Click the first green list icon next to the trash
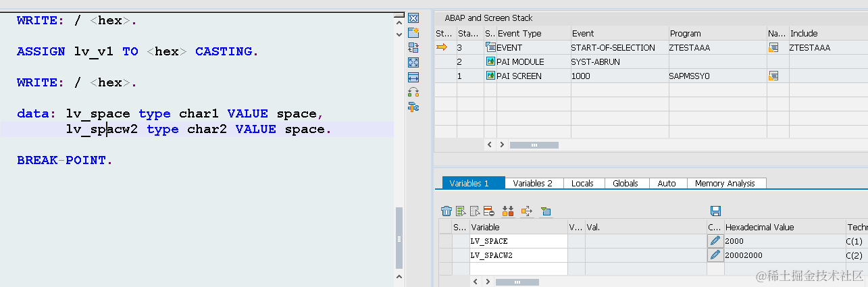 point(461,211)
